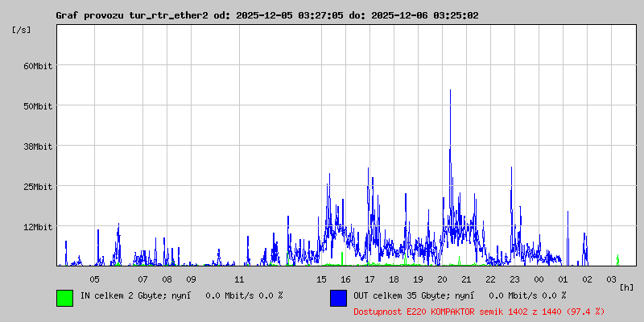Screen dimensions: 644x322
Task: Click the blue OUT legend color box
Action: [x=338, y=298]
